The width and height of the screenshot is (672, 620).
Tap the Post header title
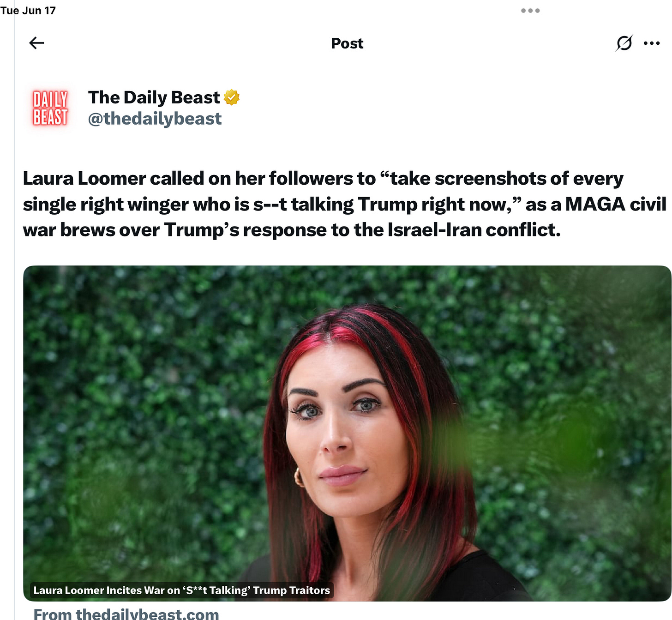(347, 43)
